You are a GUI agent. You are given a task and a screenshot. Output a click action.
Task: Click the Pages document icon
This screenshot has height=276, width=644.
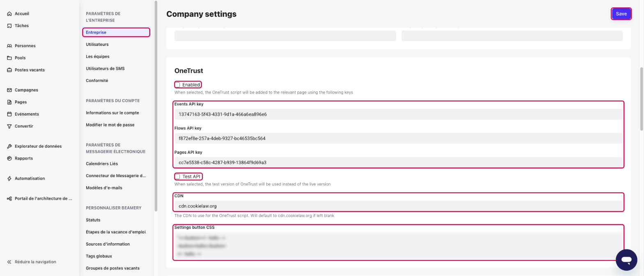click(9, 102)
